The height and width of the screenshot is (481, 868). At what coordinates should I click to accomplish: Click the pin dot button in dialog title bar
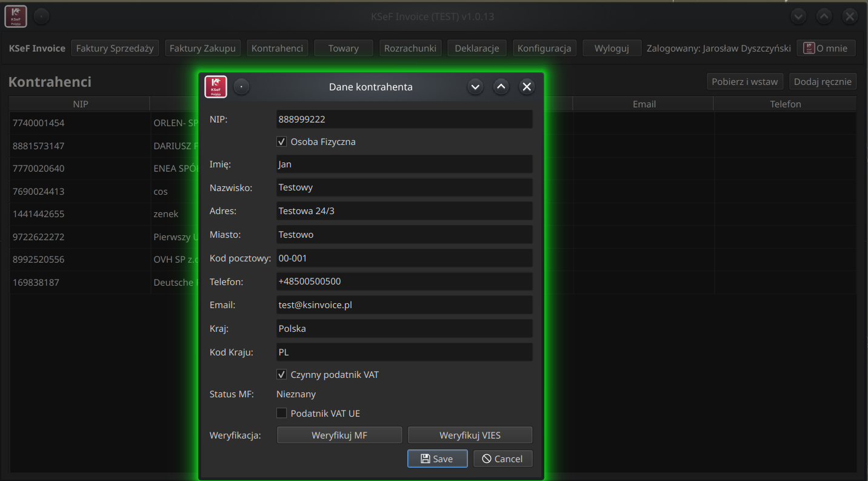(241, 87)
